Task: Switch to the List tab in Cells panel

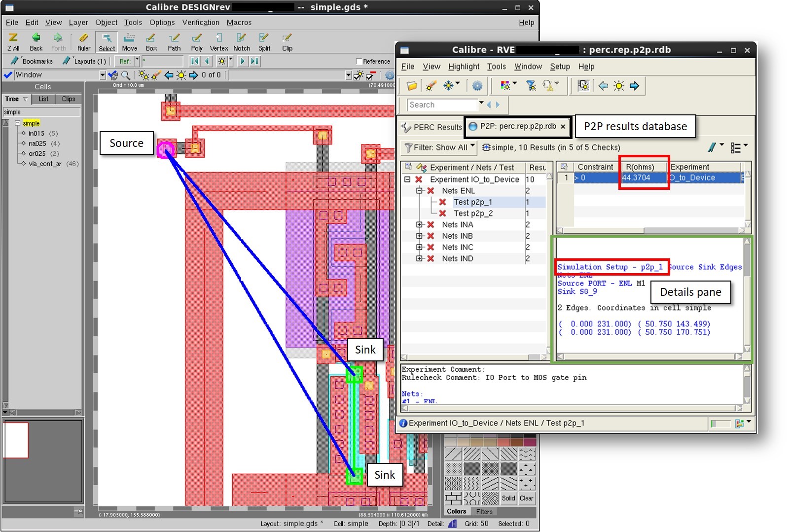Action: [x=43, y=99]
